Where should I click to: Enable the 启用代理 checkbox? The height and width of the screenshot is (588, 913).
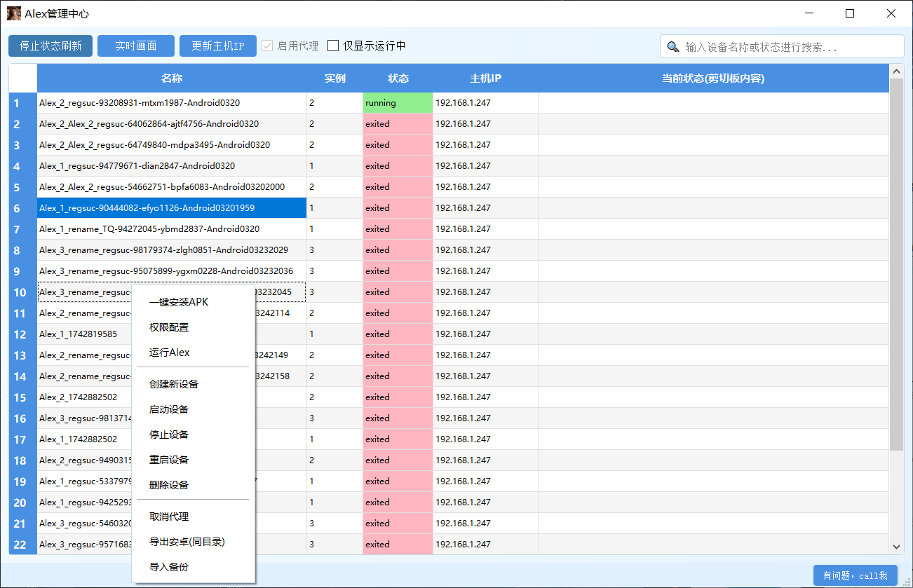(x=266, y=46)
